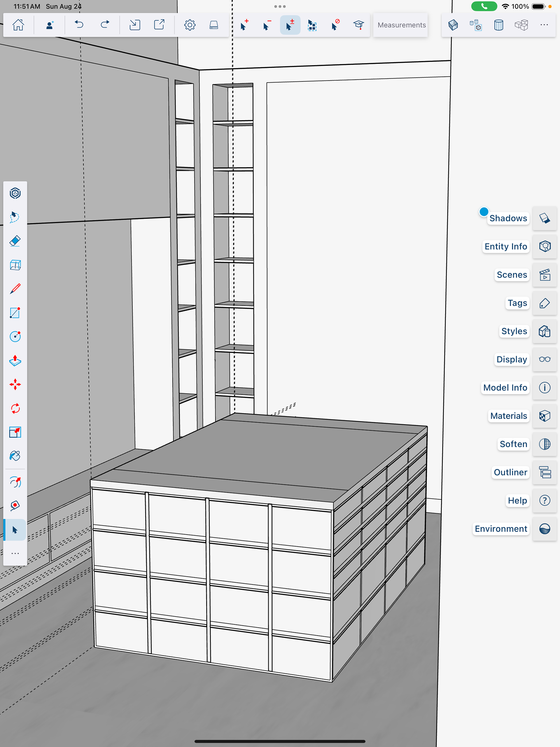The image size is (560, 747).
Task: Toggle add/subtract selection mode
Action: 290,25
